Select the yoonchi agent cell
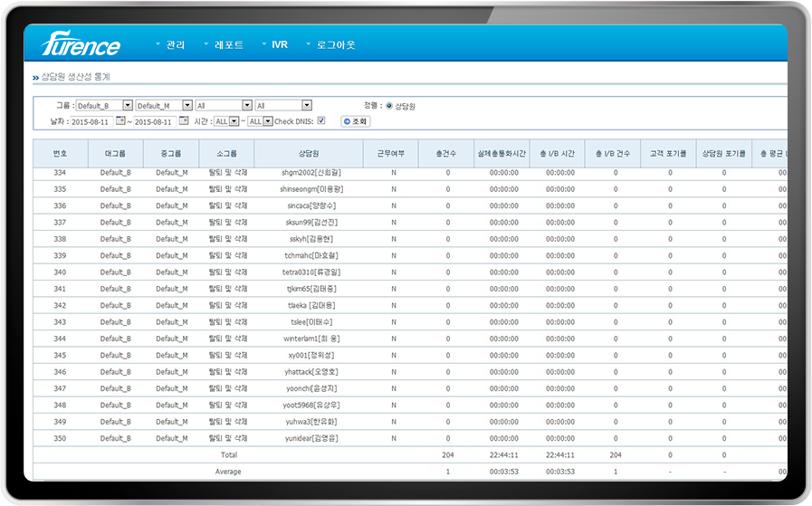The width and height of the screenshot is (812, 506). pyautogui.click(x=311, y=388)
